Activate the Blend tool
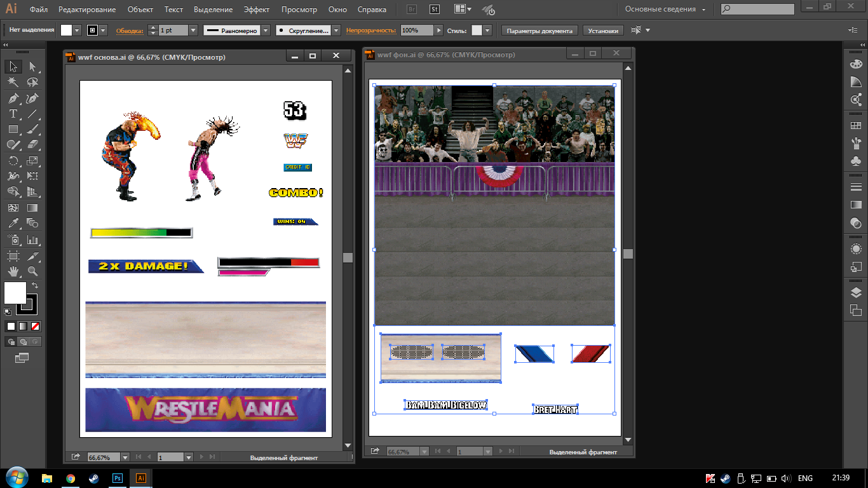868x488 pixels. [x=32, y=223]
